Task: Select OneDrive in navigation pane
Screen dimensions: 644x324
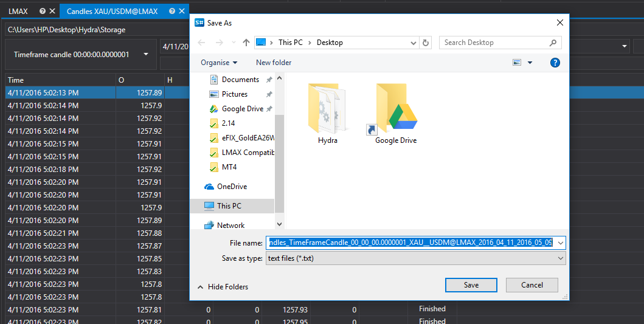Action: 232,187
